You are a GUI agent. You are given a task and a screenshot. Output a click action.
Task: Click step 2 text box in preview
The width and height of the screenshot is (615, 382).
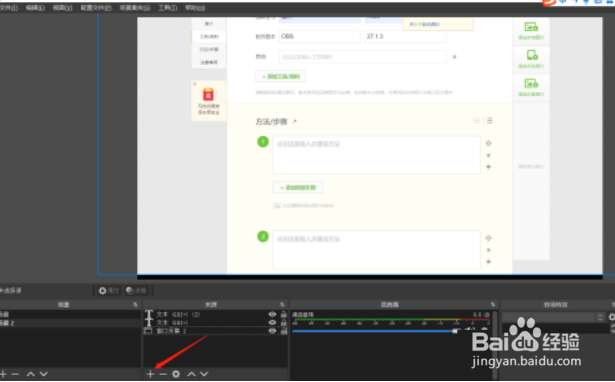click(377, 249)
